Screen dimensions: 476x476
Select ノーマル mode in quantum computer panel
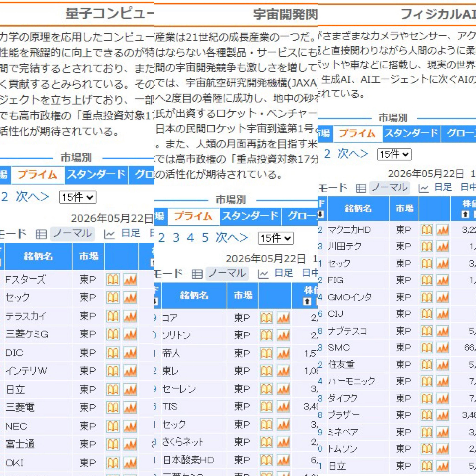click(72, 234)
